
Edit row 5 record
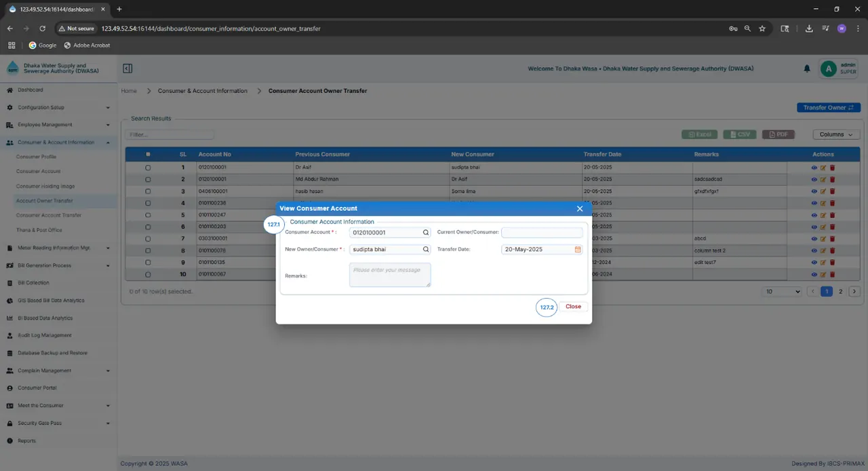coord(823,215)
